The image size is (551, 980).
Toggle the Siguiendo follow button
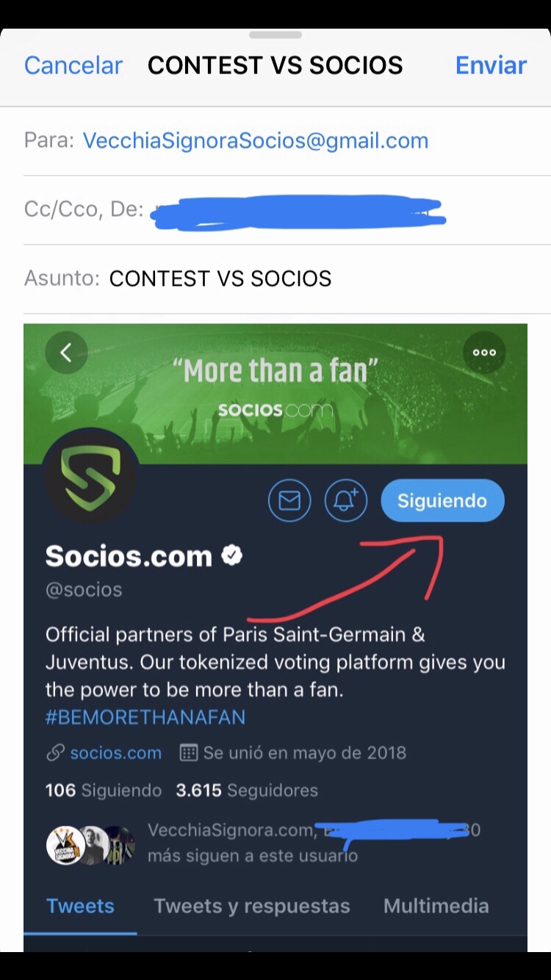tap(442, 501)
